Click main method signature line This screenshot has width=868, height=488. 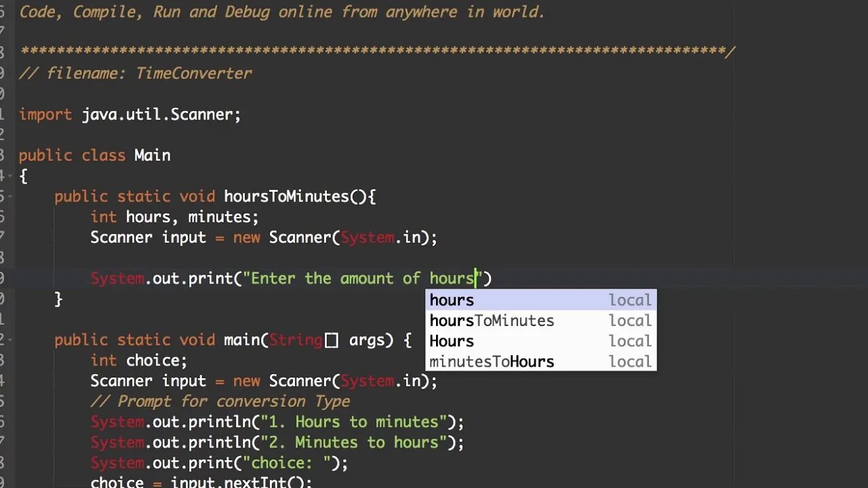pos(233,340)
